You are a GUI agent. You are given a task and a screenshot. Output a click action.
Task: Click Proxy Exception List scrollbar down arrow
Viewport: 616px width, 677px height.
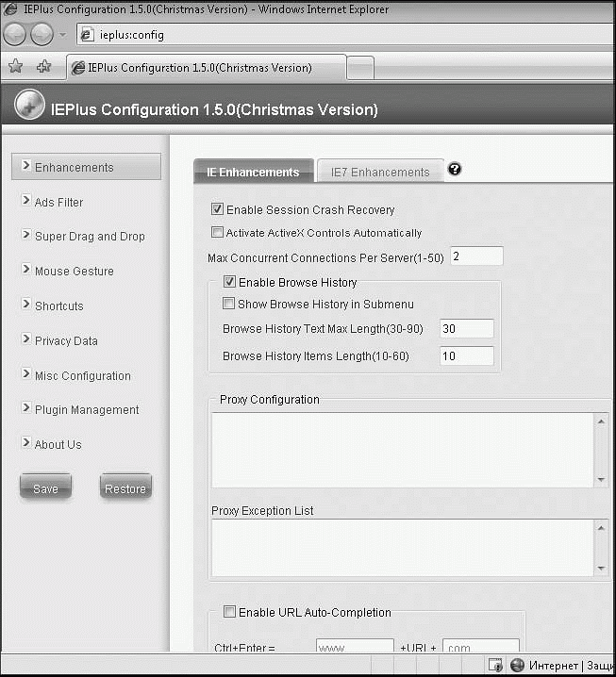tap(601, 569)
